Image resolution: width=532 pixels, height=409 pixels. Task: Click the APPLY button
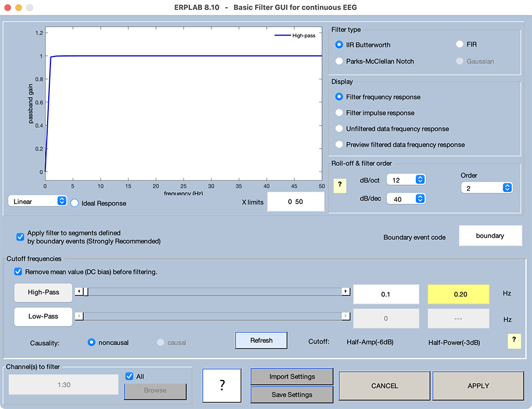[x=478, y=385]
